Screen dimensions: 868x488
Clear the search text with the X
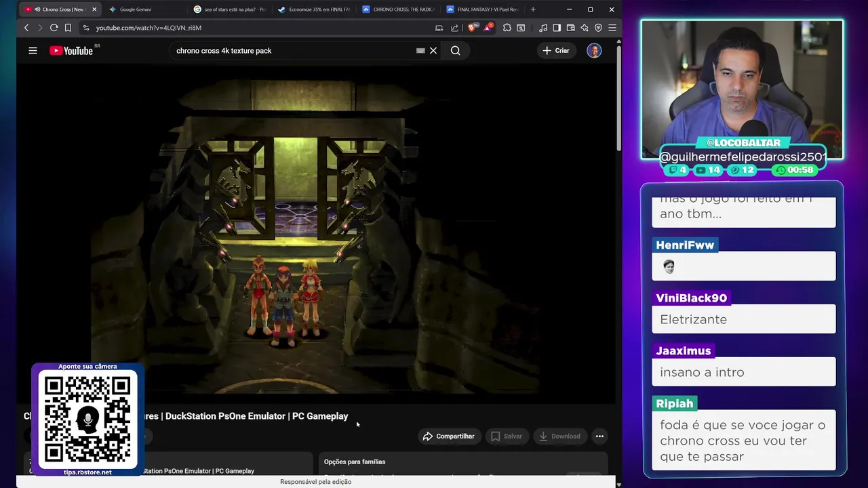[x=433, y=51]
